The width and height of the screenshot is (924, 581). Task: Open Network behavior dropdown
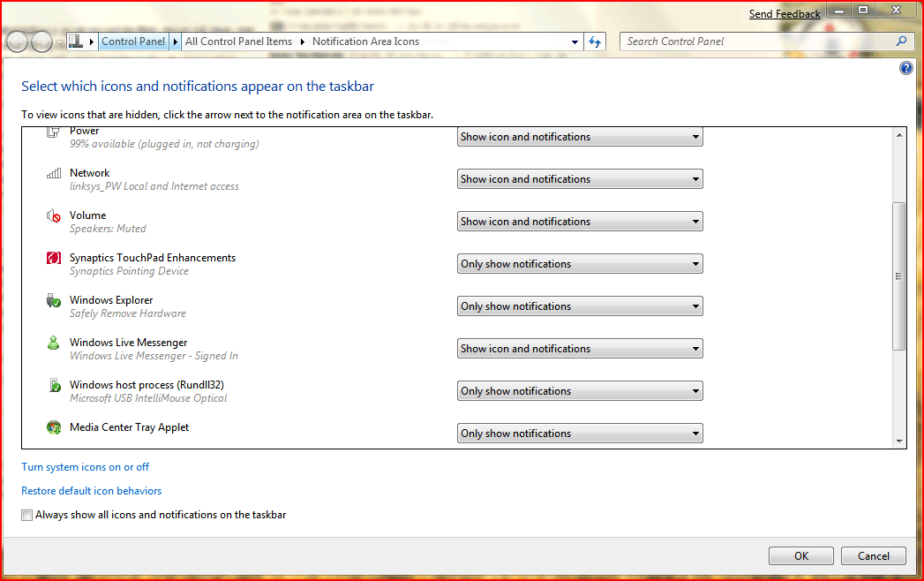(580, 179)
